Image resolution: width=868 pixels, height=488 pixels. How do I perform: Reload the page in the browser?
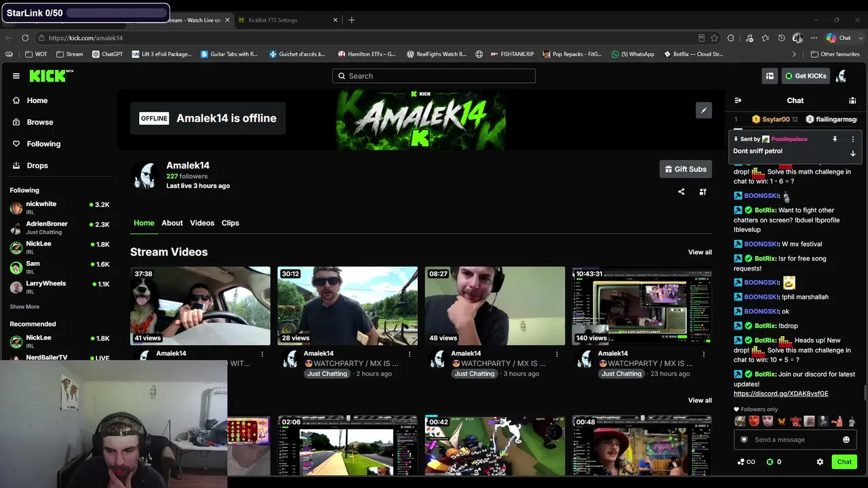point(25,38)
